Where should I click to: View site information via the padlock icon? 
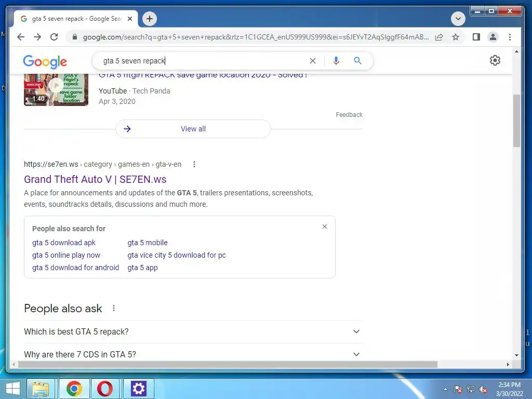pyautogui.click(x=75, y=37)
